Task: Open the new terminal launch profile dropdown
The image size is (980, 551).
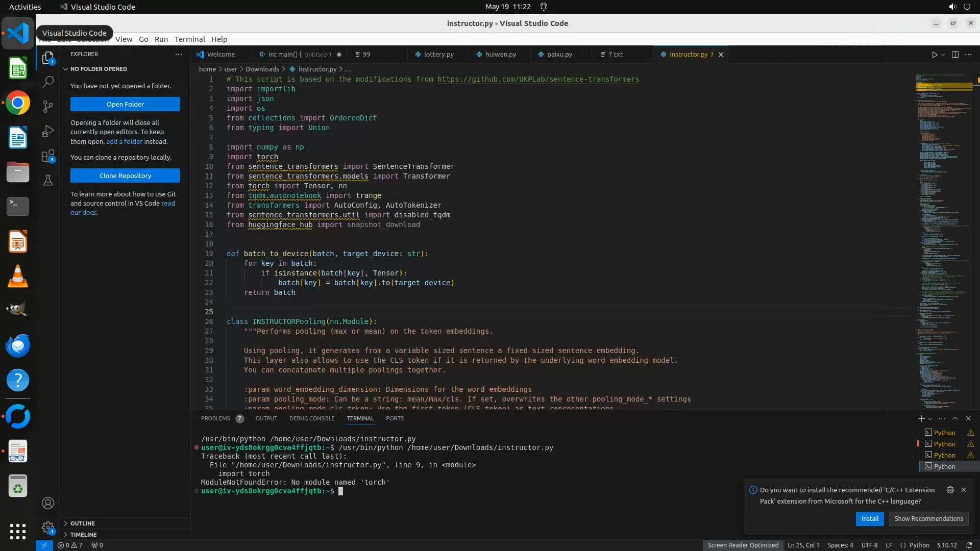Action: pyautogui.click(x=930, y=419)
